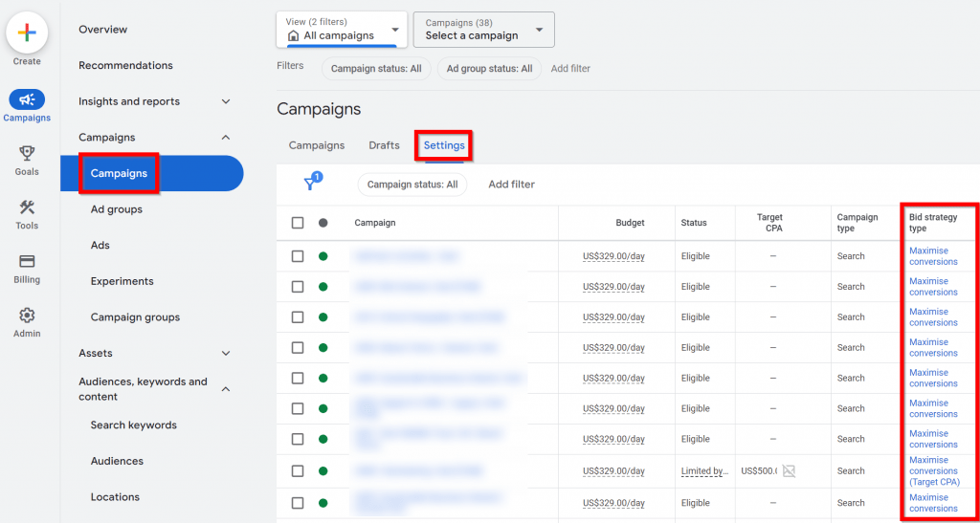Switch to the Settings tab
This screenshot has width=980, height=523.
pos(444,145)
